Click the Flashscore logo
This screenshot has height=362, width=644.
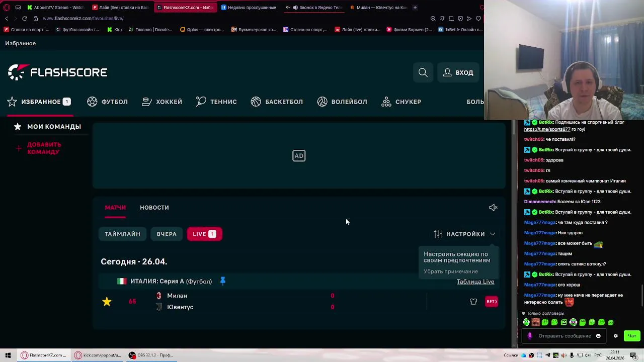[x=57, y=72]
